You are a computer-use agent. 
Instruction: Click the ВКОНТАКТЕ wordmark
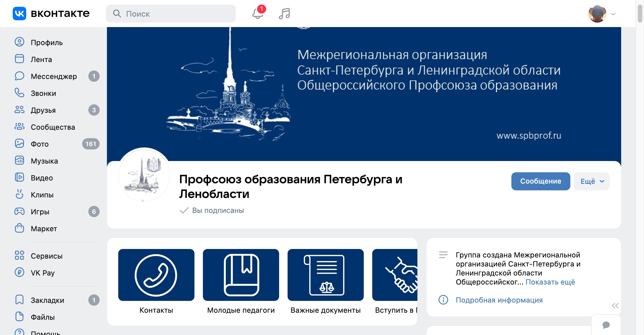coord(60,14)
